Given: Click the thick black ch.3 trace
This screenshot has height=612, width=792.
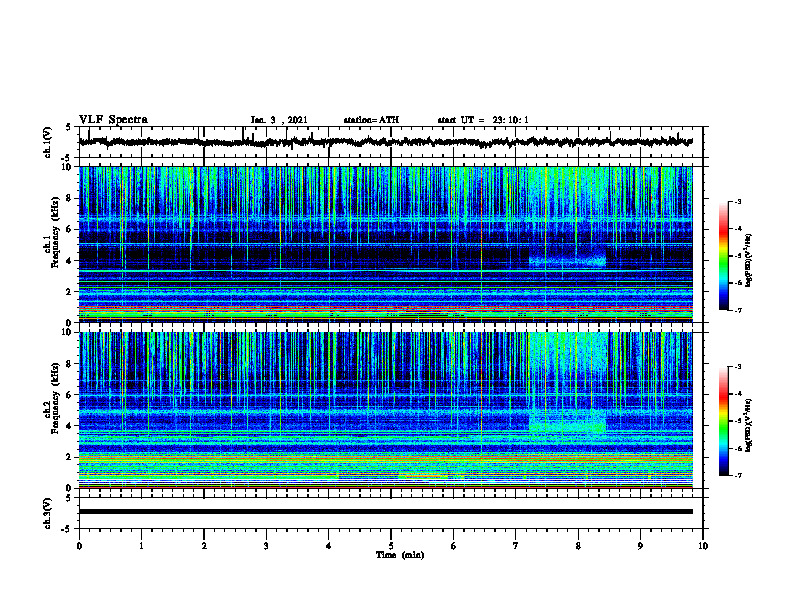Looking at the screenshot, I should 385,512.
